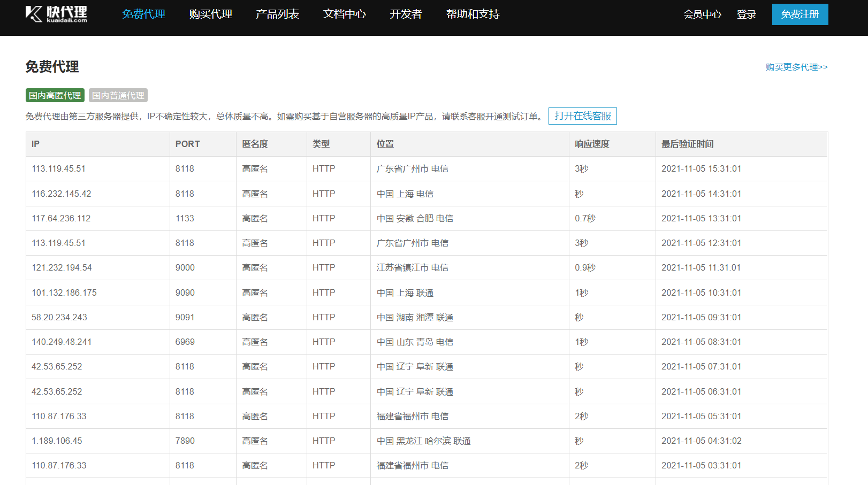Click the 免费注册 button

(x=800, y=14)
